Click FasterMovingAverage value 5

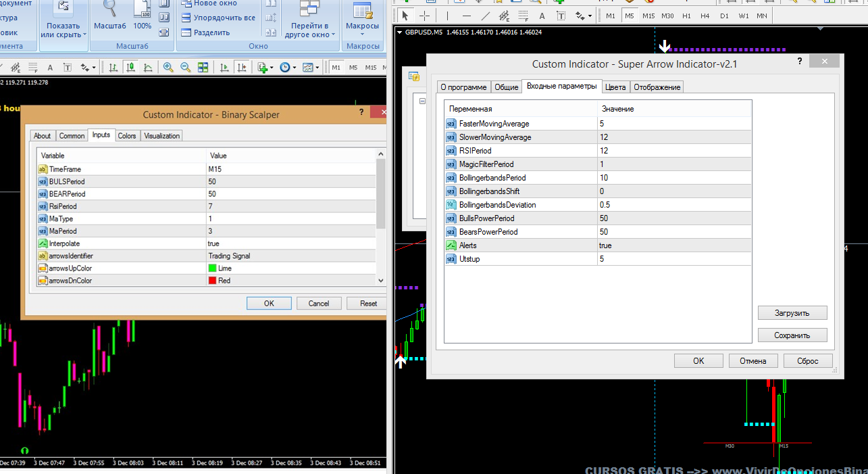click(x=674, y=124)
